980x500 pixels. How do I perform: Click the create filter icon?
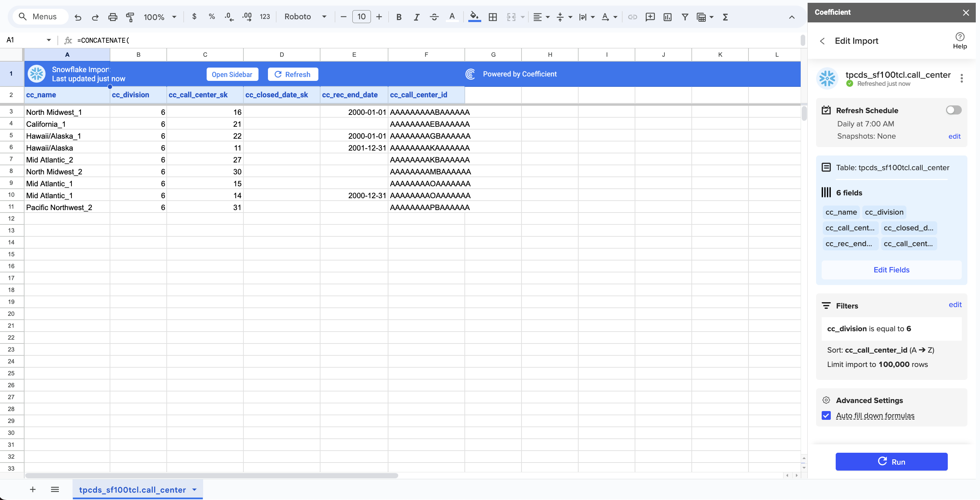[x=685, y=17]
